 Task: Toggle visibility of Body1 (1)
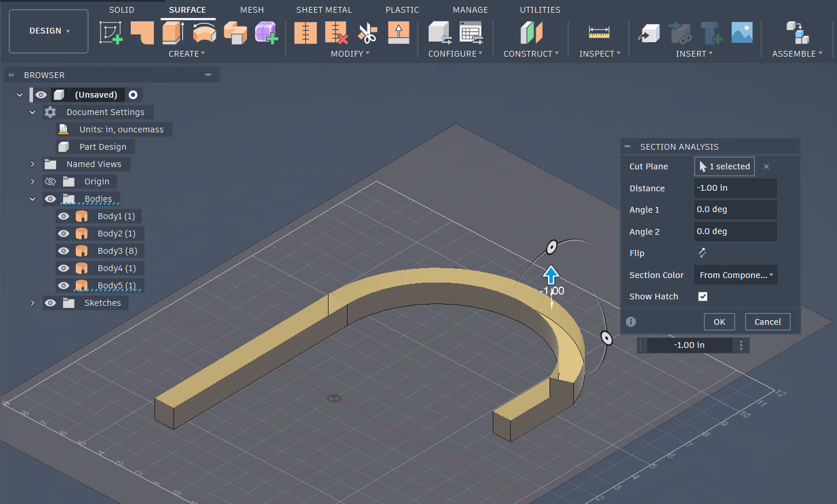[x=64, y=216]
